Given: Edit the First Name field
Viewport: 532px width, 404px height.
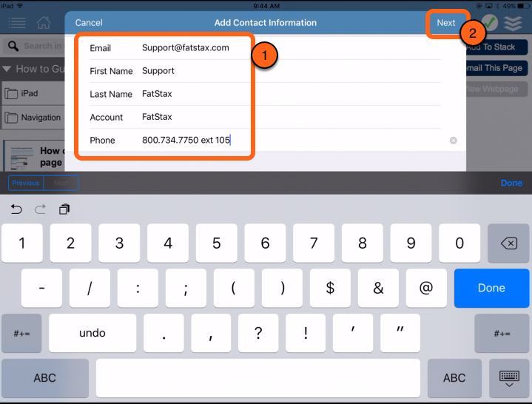Looking at the screenshot, I should tap(265, 71).
